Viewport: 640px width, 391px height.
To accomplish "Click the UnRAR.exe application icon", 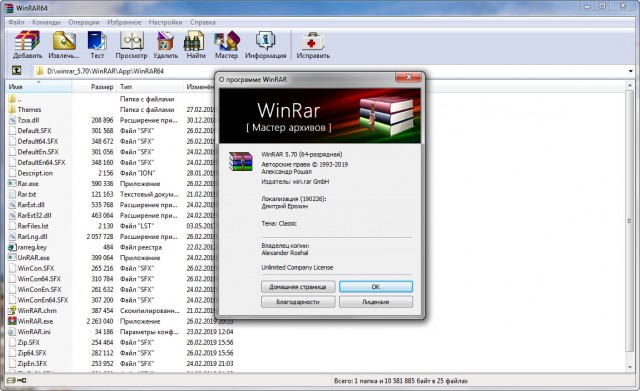I will pyautogui.click(x=12, y=258).
